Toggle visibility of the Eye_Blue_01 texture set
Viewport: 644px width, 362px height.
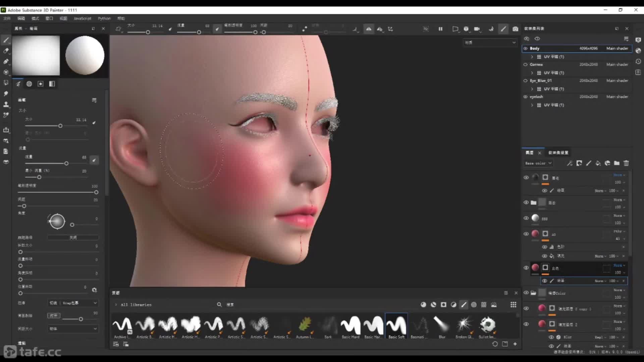526,81
